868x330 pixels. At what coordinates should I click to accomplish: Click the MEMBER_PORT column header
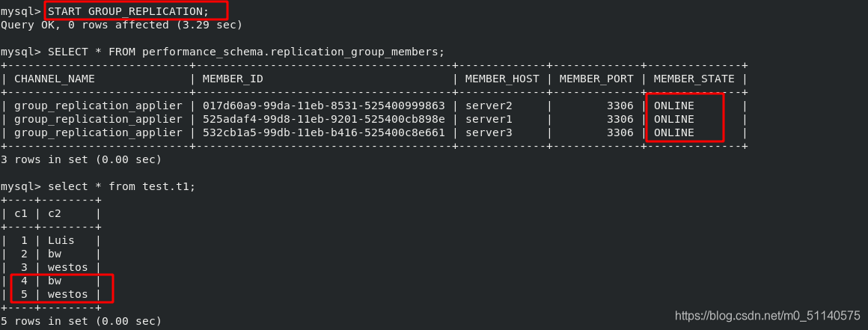point(596,79)
